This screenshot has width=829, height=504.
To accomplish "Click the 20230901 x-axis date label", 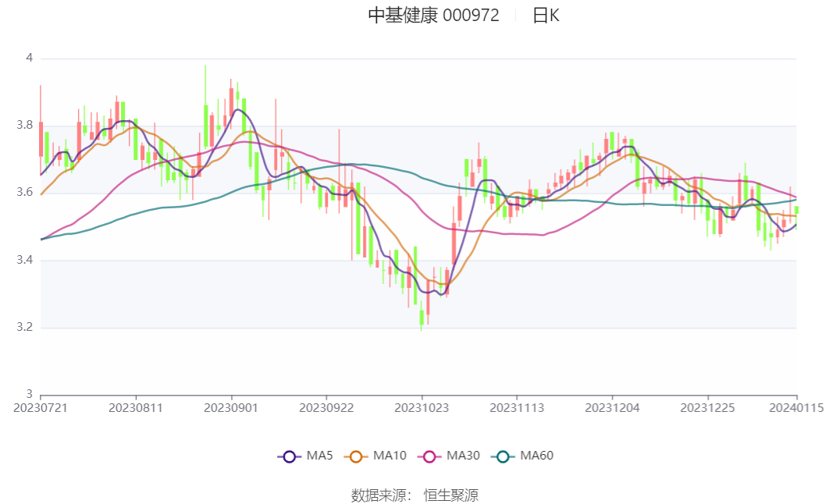I will (x=231, y=408).
